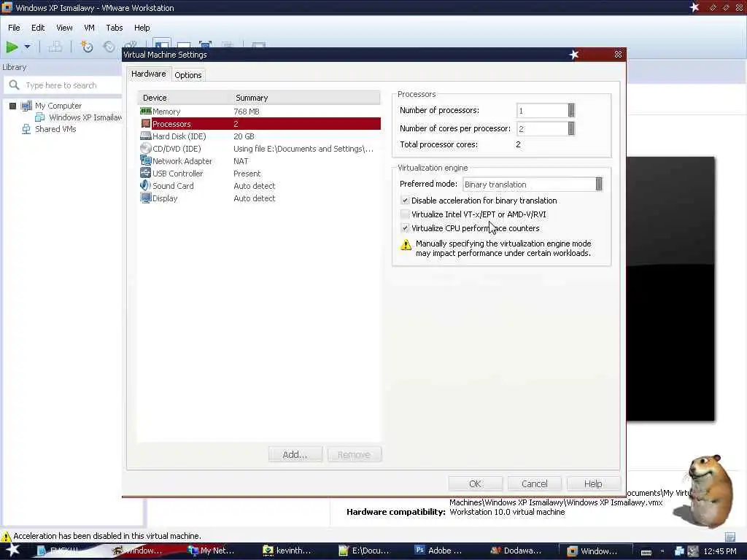Click the Device column header
747x560 pixels.
185,98
